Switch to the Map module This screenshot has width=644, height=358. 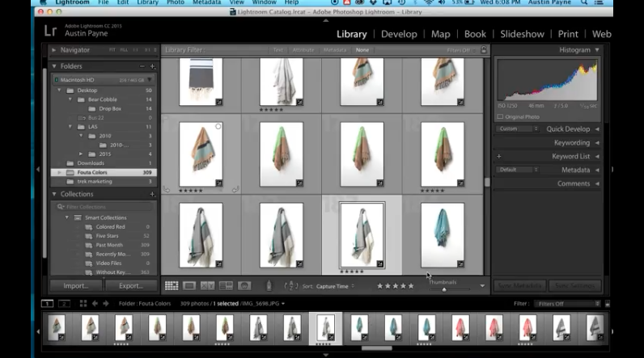440,34
